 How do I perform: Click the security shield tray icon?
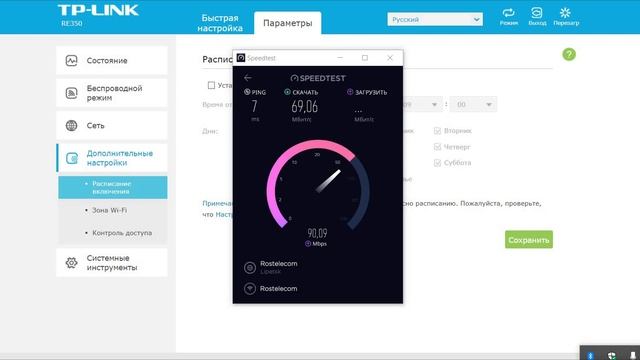611,356
